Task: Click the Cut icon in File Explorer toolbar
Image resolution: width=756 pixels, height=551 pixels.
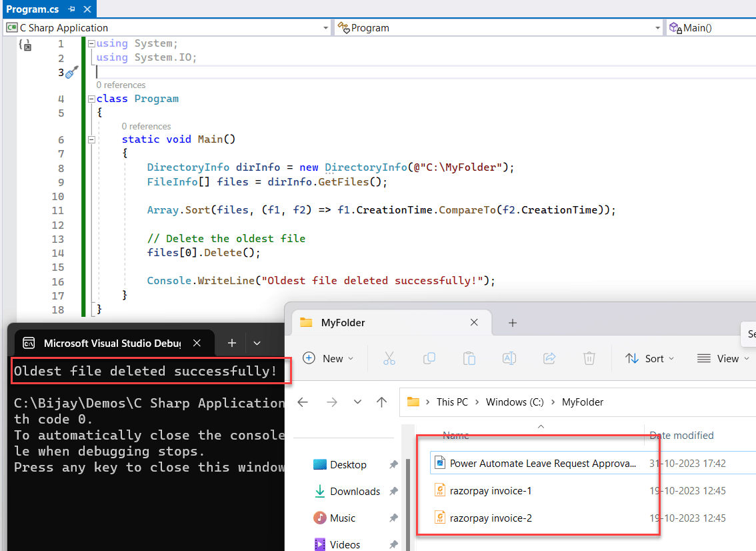Action: 389,358
